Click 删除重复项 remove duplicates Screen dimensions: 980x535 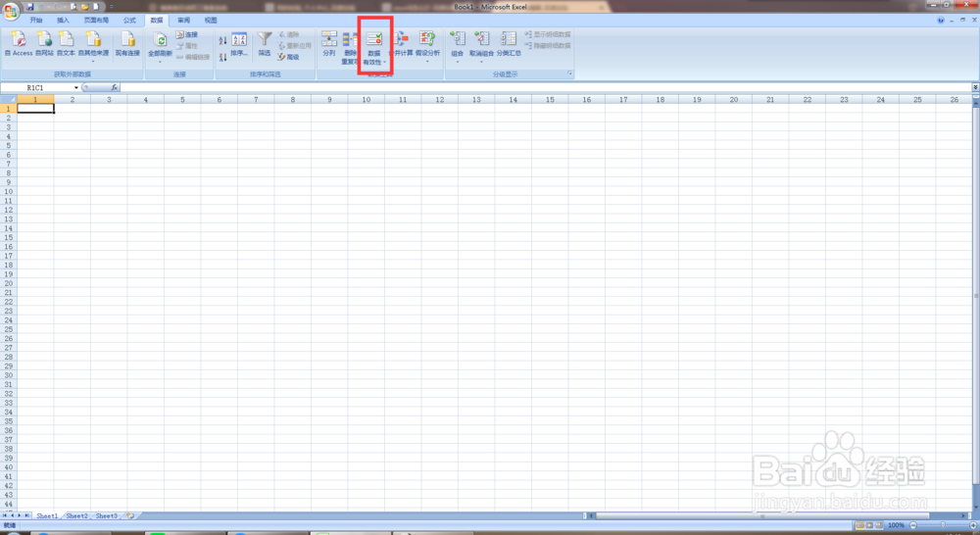pyautogui.click(x=350, y=47)
